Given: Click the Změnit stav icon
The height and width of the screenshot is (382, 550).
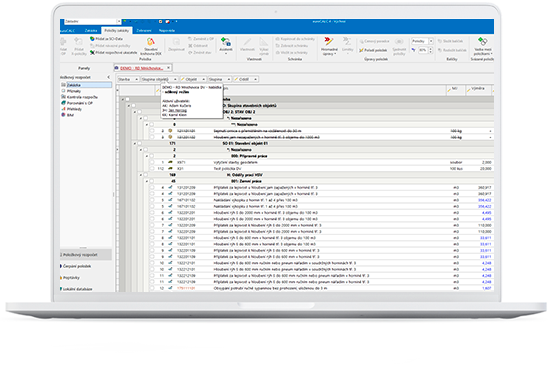Looking at the screenshot, I should tap(190, 53).
